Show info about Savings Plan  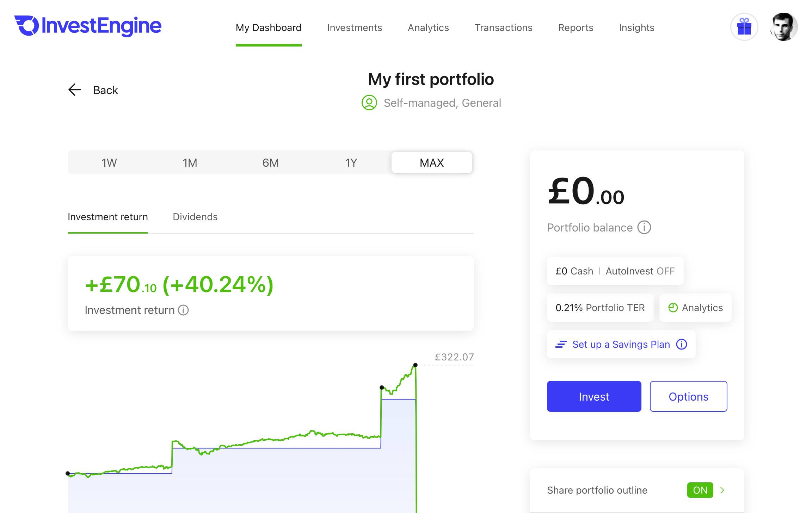[682, 344]
